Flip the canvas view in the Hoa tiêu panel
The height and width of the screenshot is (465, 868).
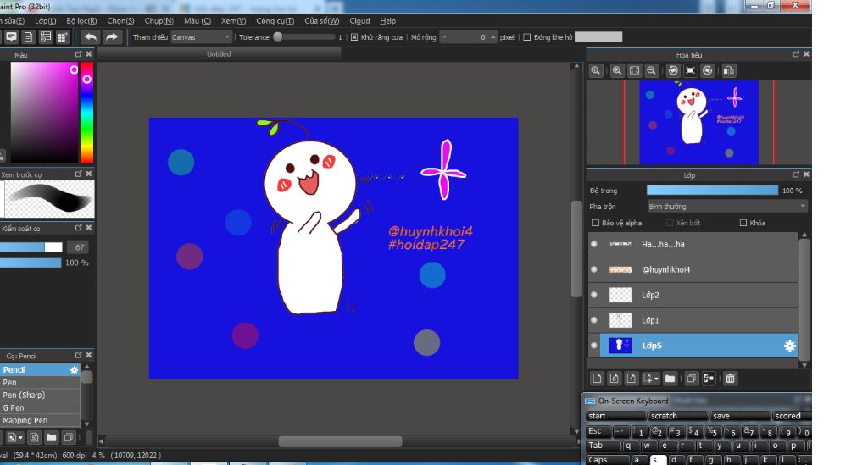(729, 71)
